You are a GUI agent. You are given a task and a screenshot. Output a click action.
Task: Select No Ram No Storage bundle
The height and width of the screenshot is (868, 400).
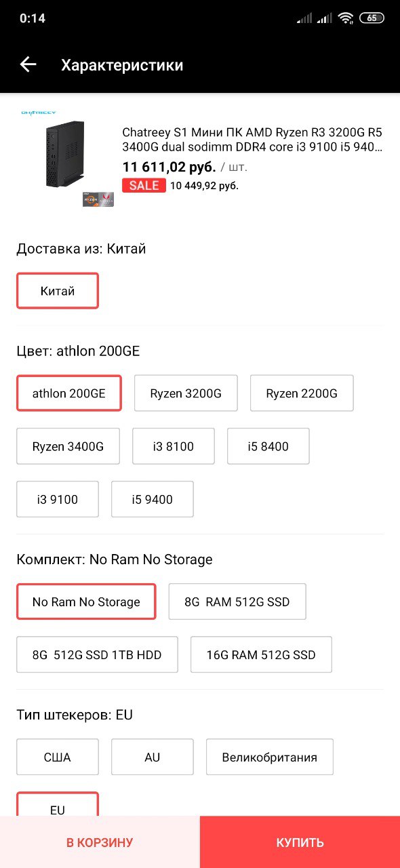coord(86,601)
